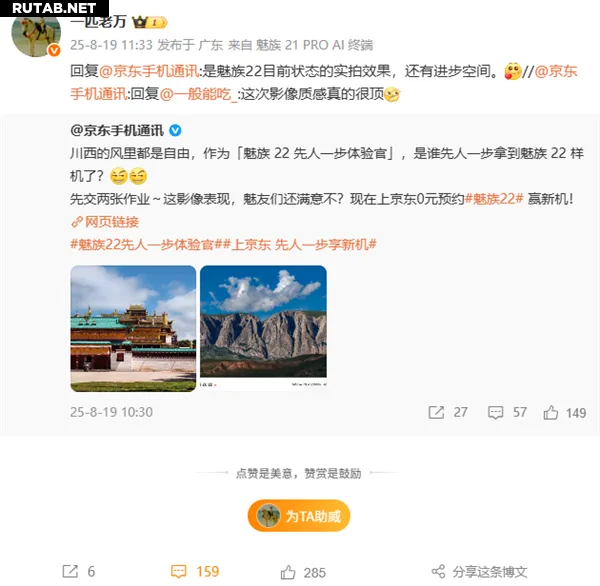Click 分享这条博文 share text
Screen dimensions: 600x586
[490, 572]
